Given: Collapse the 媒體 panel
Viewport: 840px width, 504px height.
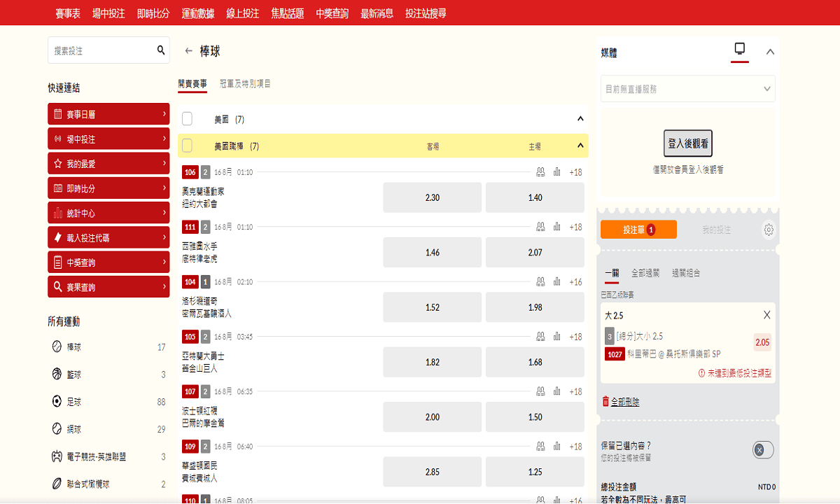Looking at the screenshot, I should pos(770,52).
